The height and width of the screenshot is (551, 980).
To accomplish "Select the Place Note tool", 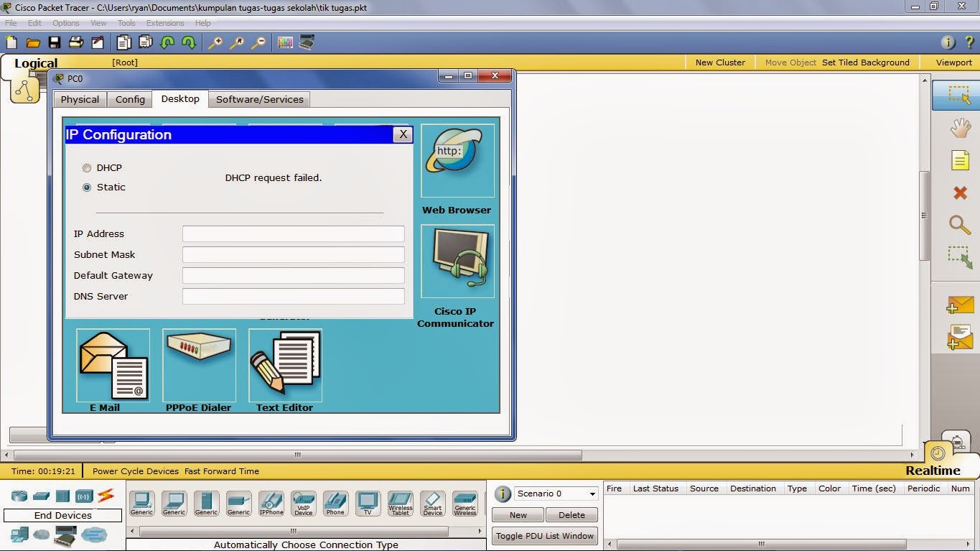I will 960,159.
